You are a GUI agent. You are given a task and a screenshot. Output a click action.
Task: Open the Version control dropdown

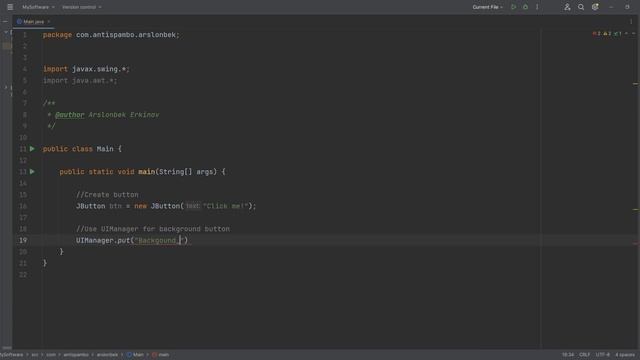tap(82, 7)
